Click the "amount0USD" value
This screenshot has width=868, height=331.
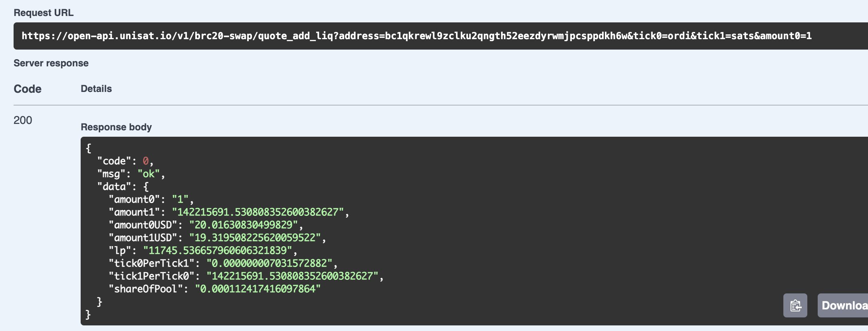tap(244, 225)
